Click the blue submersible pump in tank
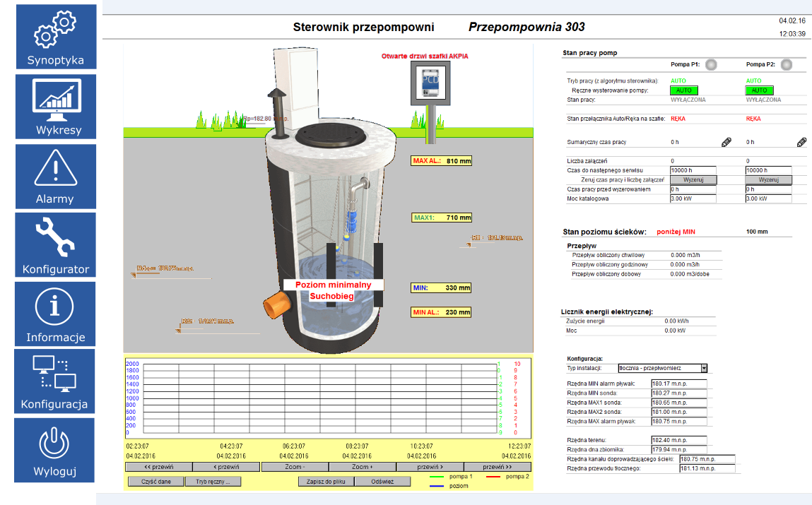 (x=351, y=220)
